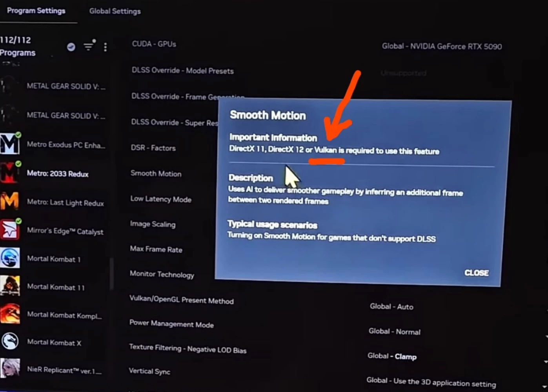The image size is (548, 392).
Task: Select the Mirror's Edge Catalyst game icon
Action: click(x=10, y=230)
